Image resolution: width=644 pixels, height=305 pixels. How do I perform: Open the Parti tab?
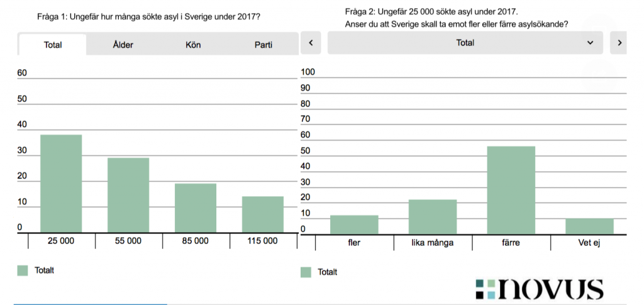pos(264,45)
